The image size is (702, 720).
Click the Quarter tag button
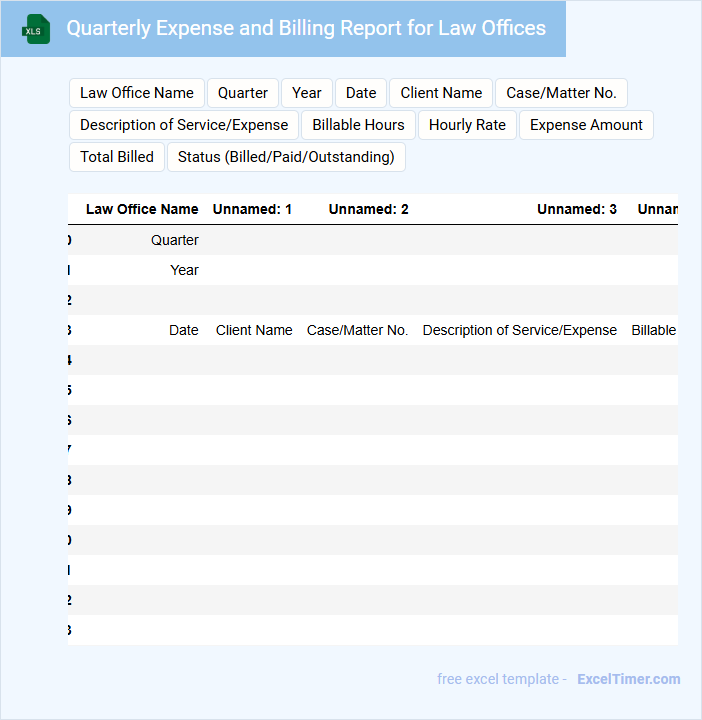pyautogui.click(x=243, y=93)
